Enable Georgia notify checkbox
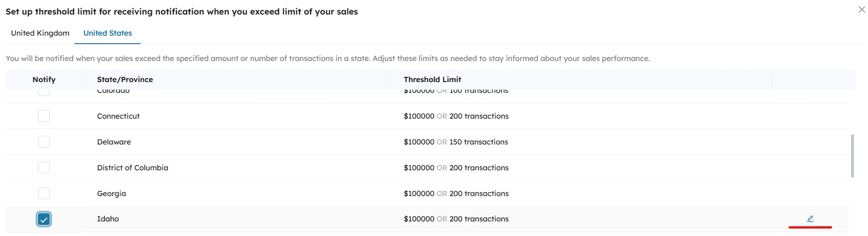Screen dimensions: 868x236 (x=44, y=193)
